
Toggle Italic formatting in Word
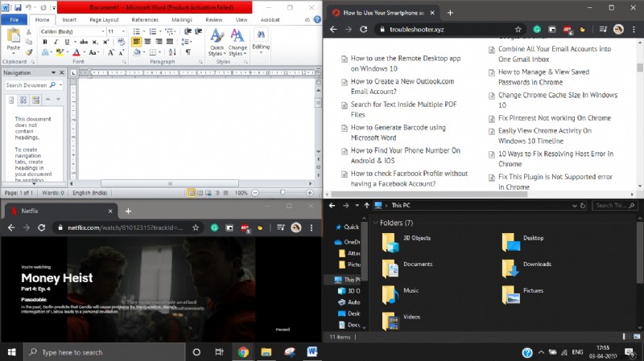[56, 42]
